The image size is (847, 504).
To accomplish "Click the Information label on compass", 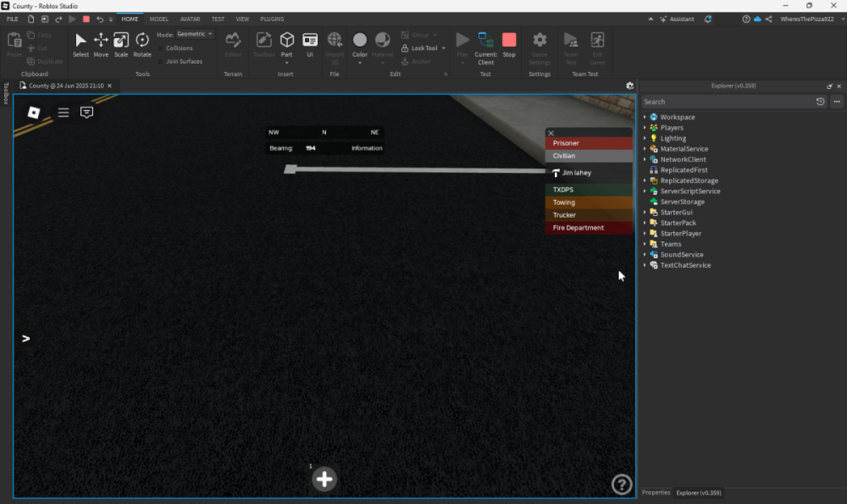I will pyautogui.click(x=367, y=148).
